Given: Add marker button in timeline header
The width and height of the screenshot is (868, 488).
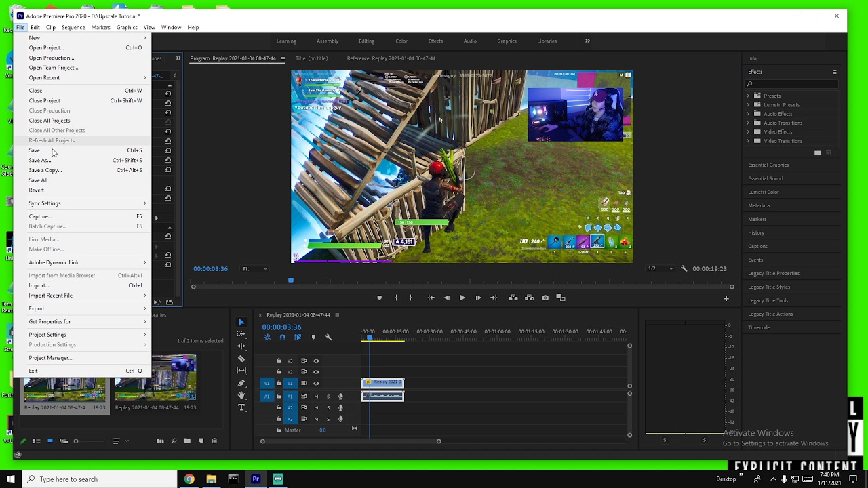Looking at the screenshot, I should pyautogui.click(x=313, y=337).
